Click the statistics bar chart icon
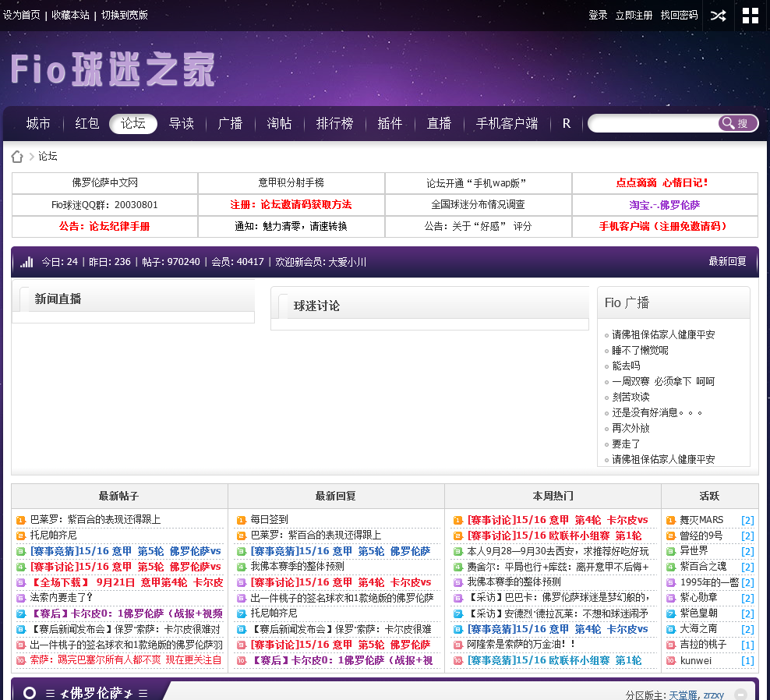The width and height of the screenshot is (770, 700). click(x=26, y=262)
